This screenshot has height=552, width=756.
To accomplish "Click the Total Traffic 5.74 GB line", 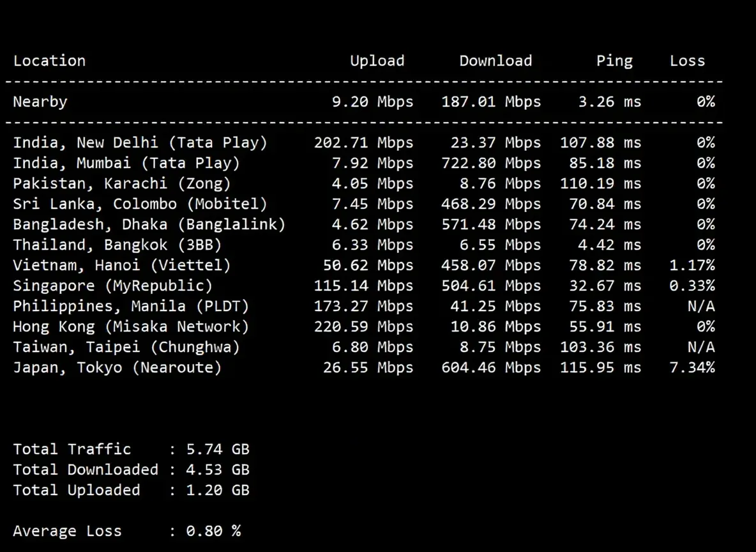I will coord(131,449).
